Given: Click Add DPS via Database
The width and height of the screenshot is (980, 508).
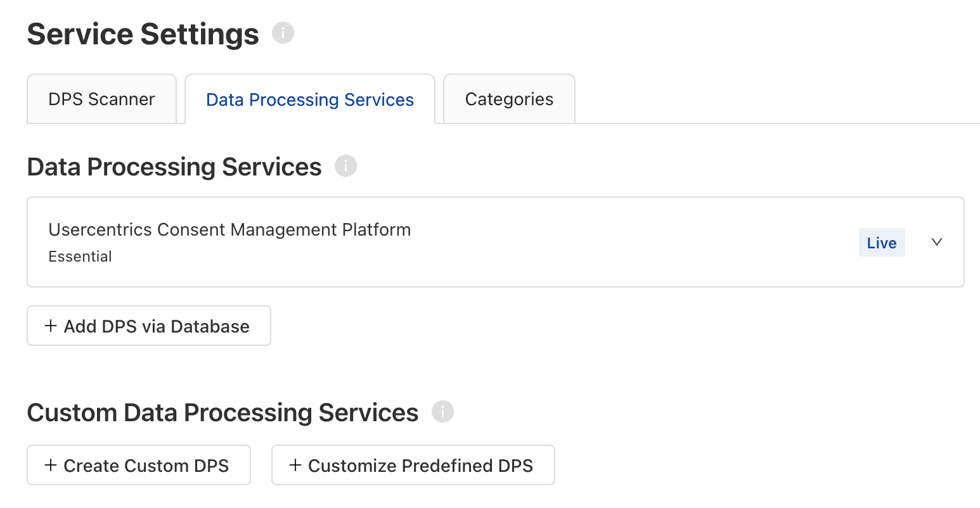Looking at the screenshot, I should [x=148, y=326].
